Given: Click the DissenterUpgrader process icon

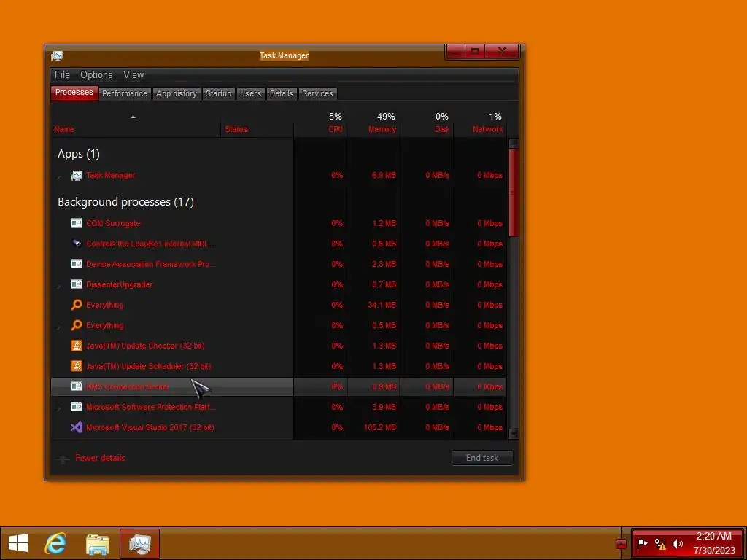Looking at the screenshot, I should coord(76,284).
